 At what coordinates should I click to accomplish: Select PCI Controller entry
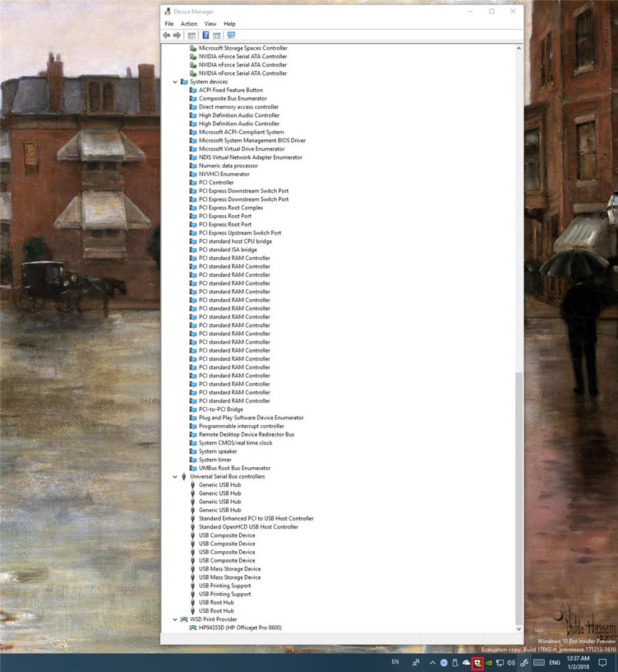216,182
